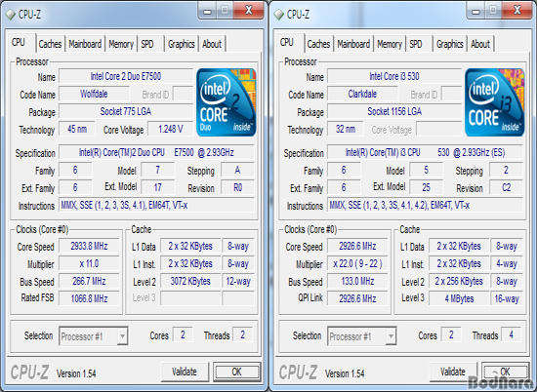Click specification field with i3 530 (ES)

pyautogui.click(x=425, y=152)
